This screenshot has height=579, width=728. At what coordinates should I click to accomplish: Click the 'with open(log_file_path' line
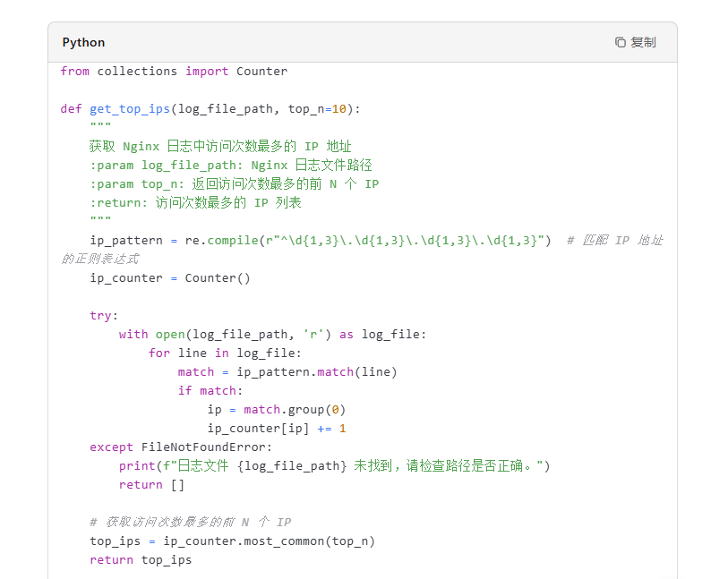tap(272, 334)
